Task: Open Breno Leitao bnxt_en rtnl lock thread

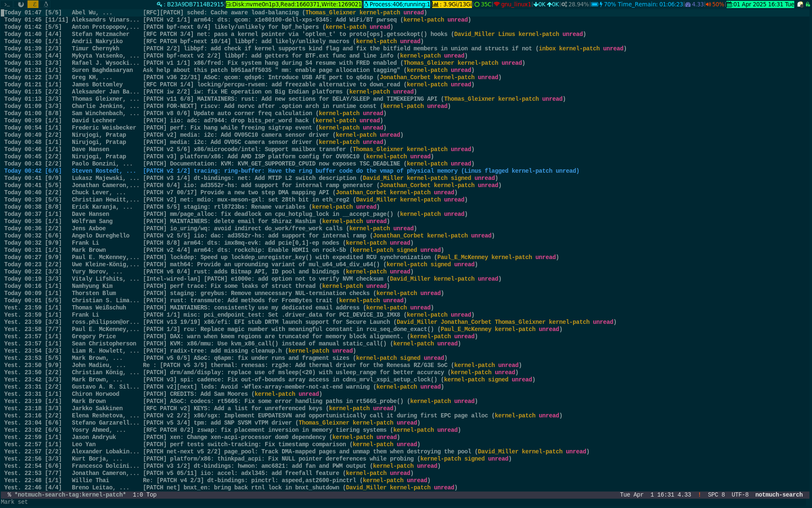Action: 230,487
